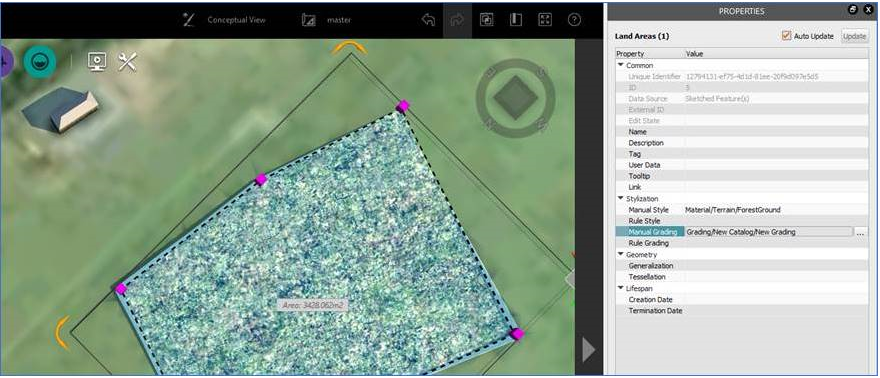This screenshot has height=378, width=880.
Task: Click the clipboard icon next to Redo
Action: tap(487, 20)
